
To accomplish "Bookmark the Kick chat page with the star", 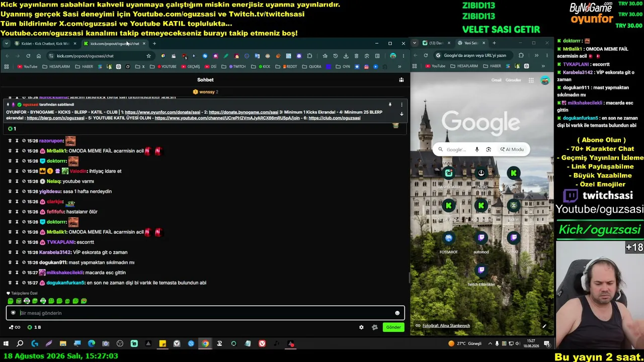I will [148, 56].
